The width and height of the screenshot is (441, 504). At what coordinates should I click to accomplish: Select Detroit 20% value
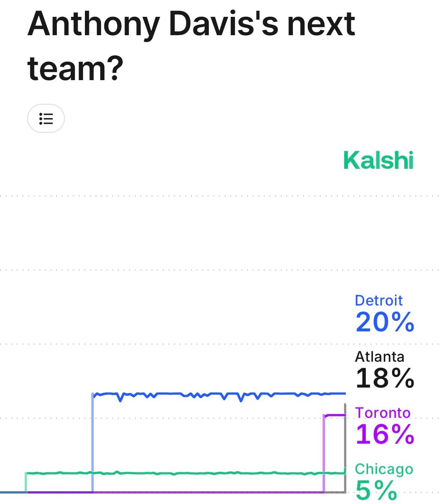[385, 322]
